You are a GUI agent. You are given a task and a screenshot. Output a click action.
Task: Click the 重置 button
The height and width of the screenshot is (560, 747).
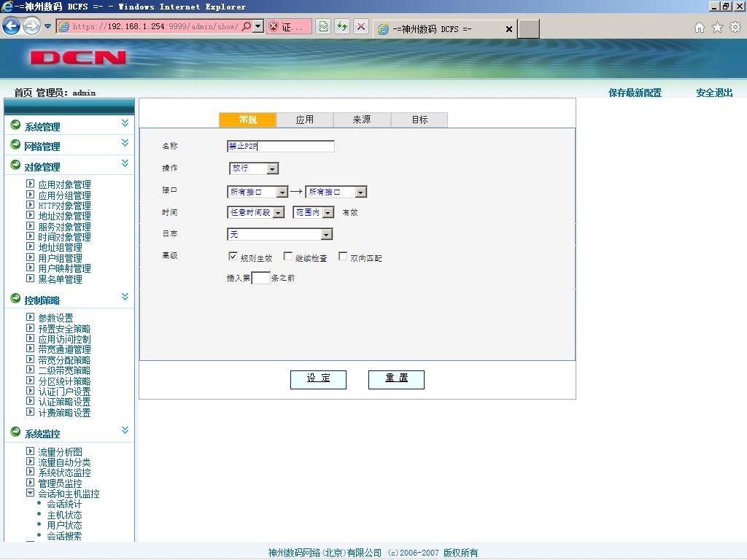click(x=396, y=379)
